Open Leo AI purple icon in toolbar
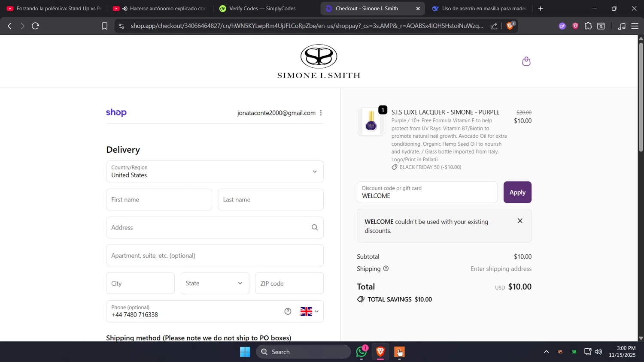The height and width of the screenshot is (362, 644). [562, 26]
